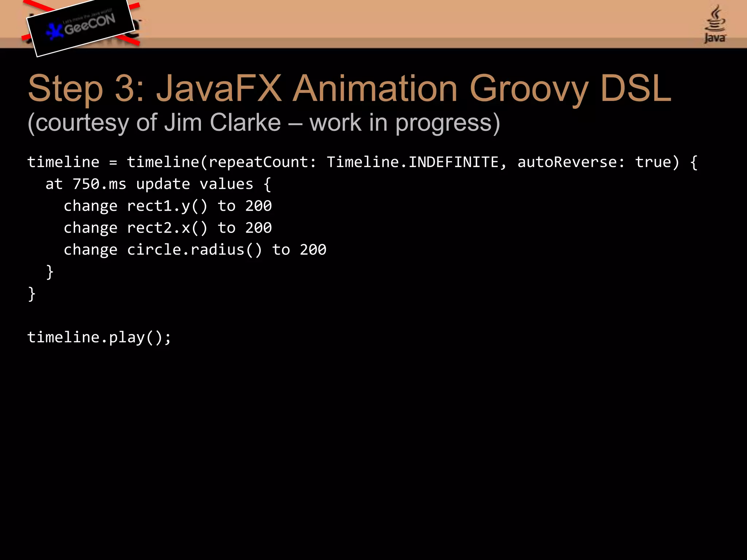Viewport: 747px width, 560px height.
Task: Click the 'at 750.ms update values' line
Action: point(158,184)
